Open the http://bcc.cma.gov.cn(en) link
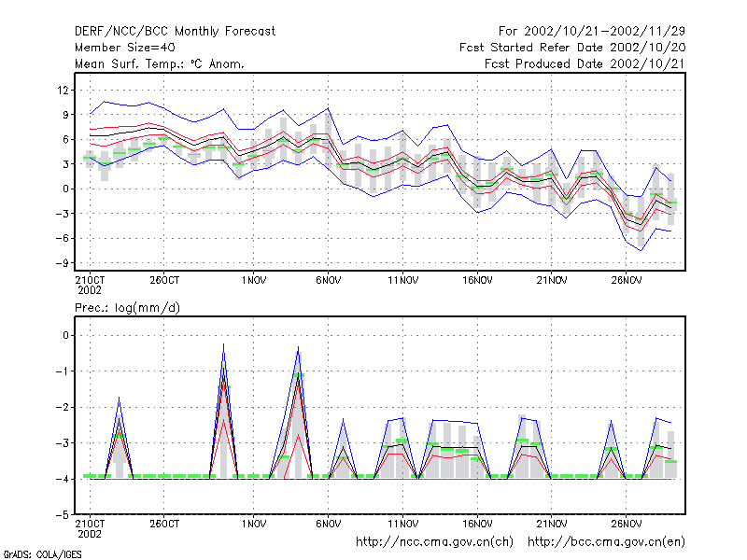 click(x=606, y=542)
